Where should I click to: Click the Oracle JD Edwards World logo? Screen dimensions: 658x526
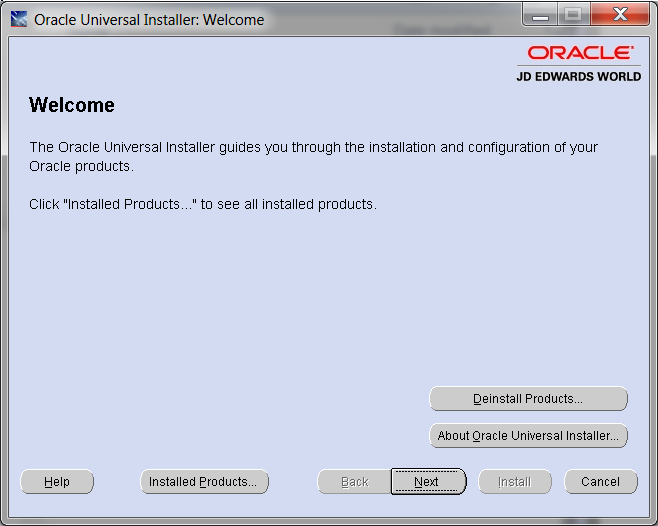pyautogui.click(x=579, y=64)
